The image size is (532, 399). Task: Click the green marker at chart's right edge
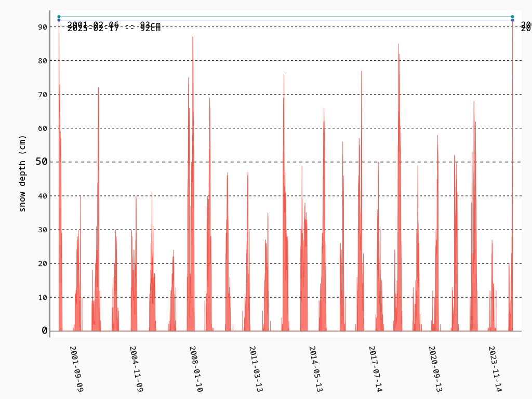[512, 16]
